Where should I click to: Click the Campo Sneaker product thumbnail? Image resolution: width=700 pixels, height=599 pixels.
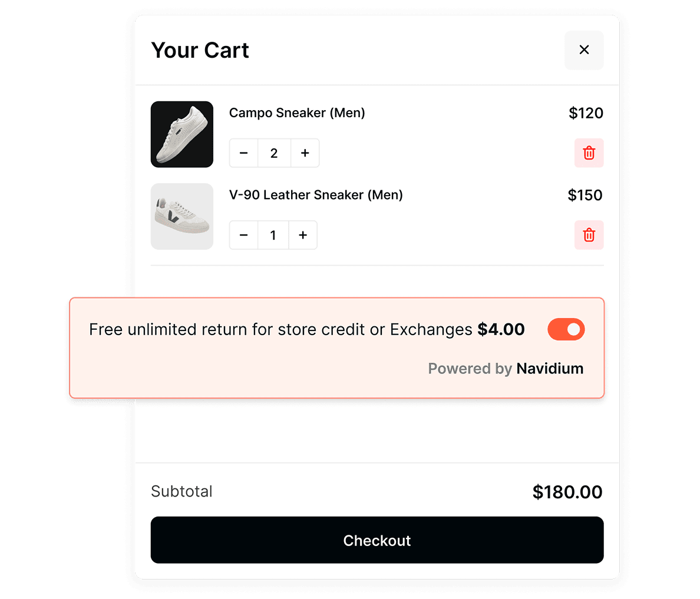coord(182,134)
